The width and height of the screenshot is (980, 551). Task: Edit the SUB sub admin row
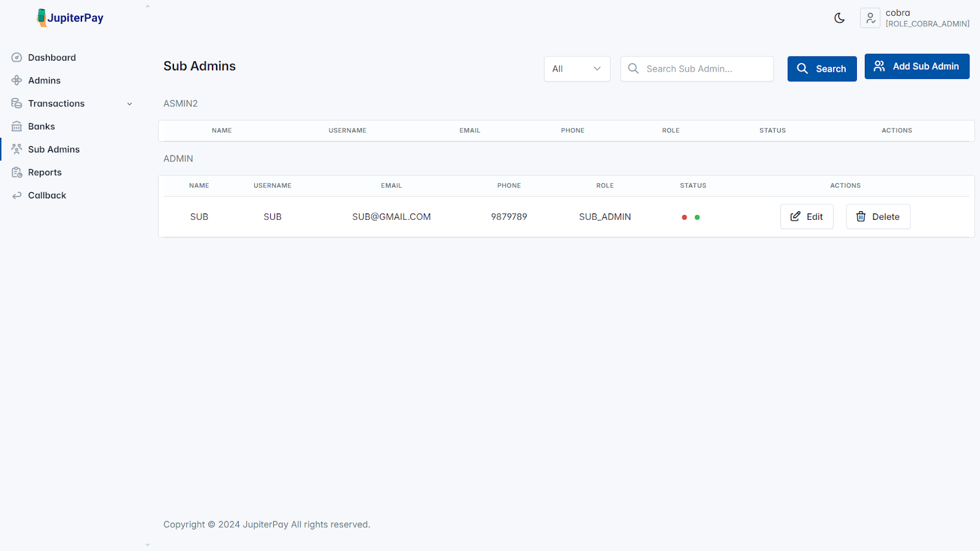point(807,217)
